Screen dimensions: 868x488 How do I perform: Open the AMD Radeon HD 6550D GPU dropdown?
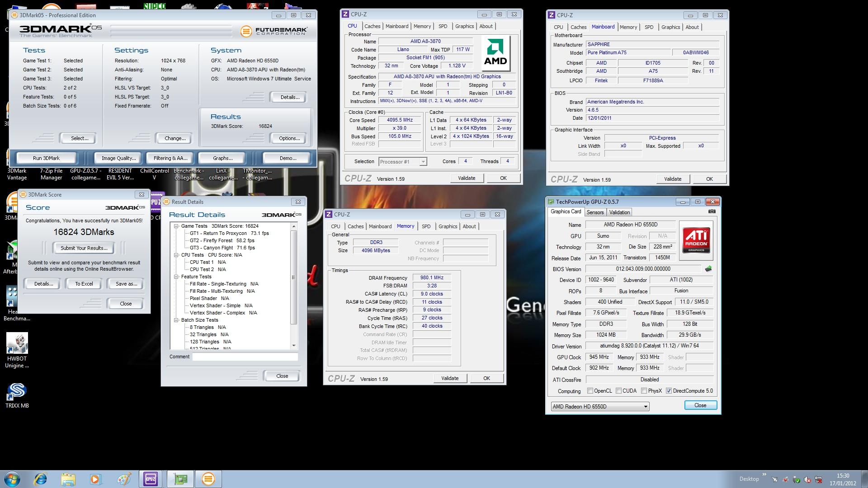[600, 407]
